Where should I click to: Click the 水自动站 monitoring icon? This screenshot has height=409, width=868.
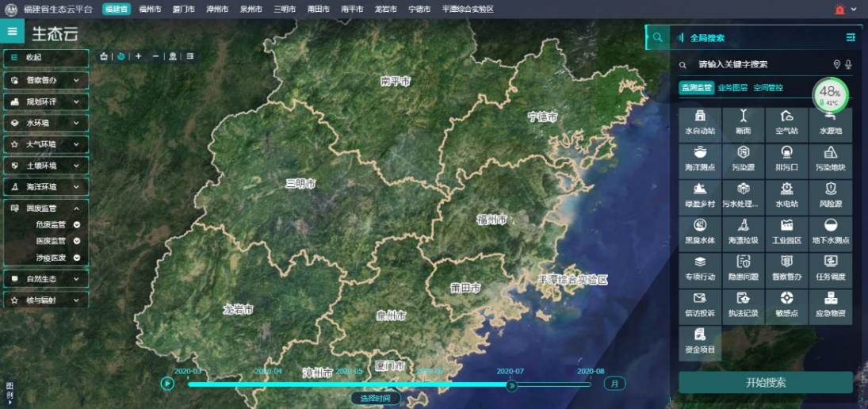700,124
